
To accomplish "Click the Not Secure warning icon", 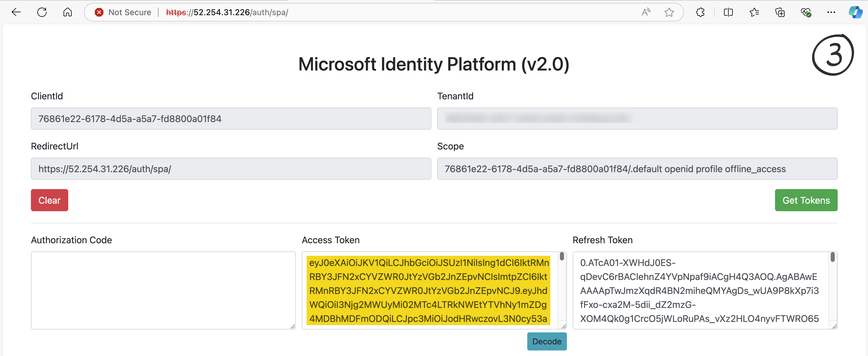I will [x=99, y=13].
